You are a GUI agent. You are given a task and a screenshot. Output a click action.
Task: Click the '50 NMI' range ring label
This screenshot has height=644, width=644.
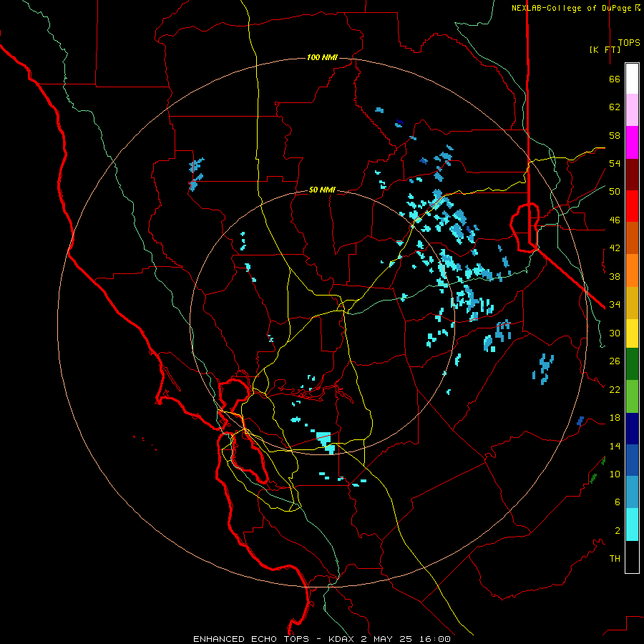pos(322,190)
